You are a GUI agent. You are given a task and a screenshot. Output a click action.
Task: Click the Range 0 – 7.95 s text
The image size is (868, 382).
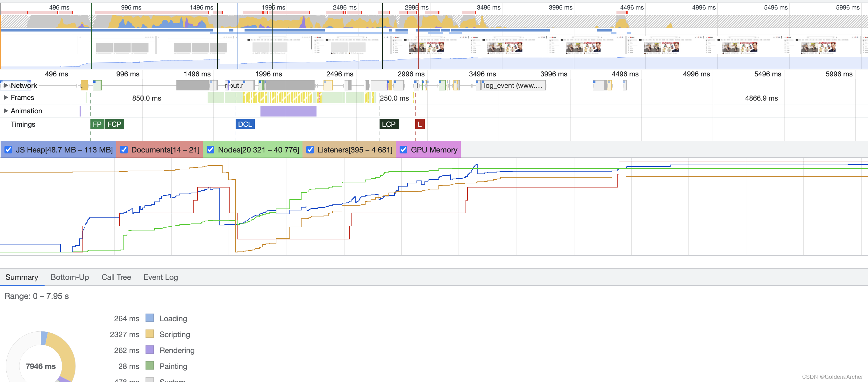tap(36, 296)
